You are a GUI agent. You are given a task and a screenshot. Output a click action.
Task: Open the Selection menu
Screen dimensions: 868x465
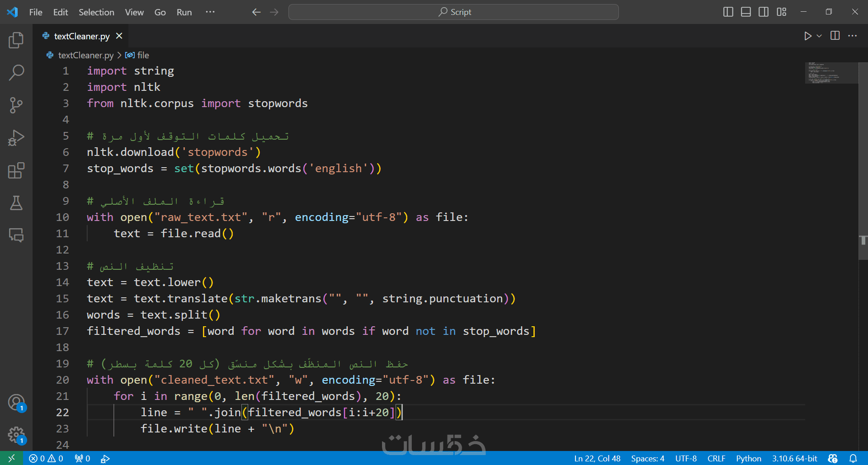pos(96,12)
